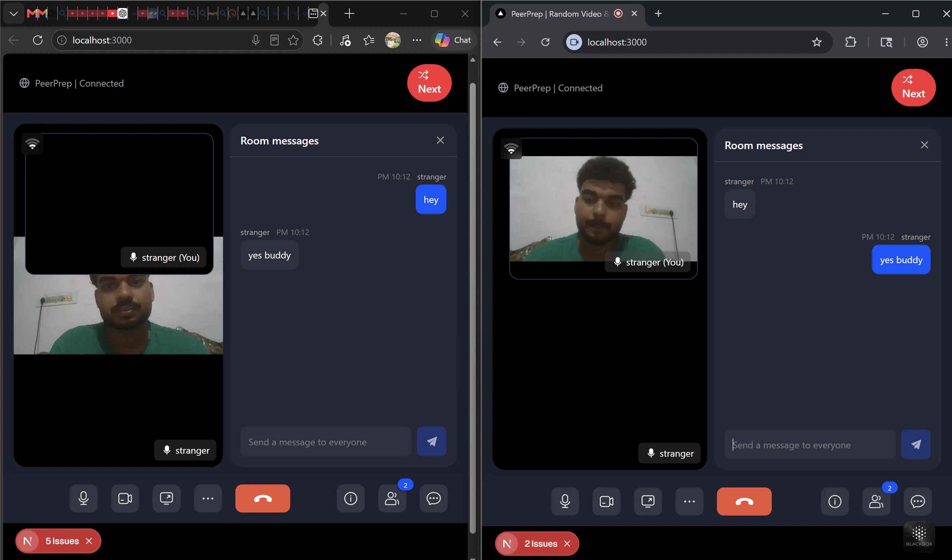Screen dimensions: 952x560
Task: Open more options in left window toolbar
Action: (208, 498)
